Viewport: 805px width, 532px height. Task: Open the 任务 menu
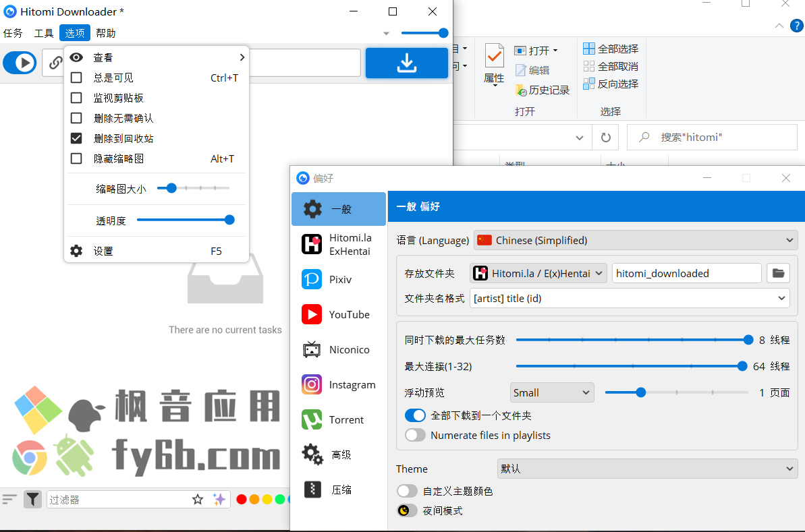click(x=13, y=33)
